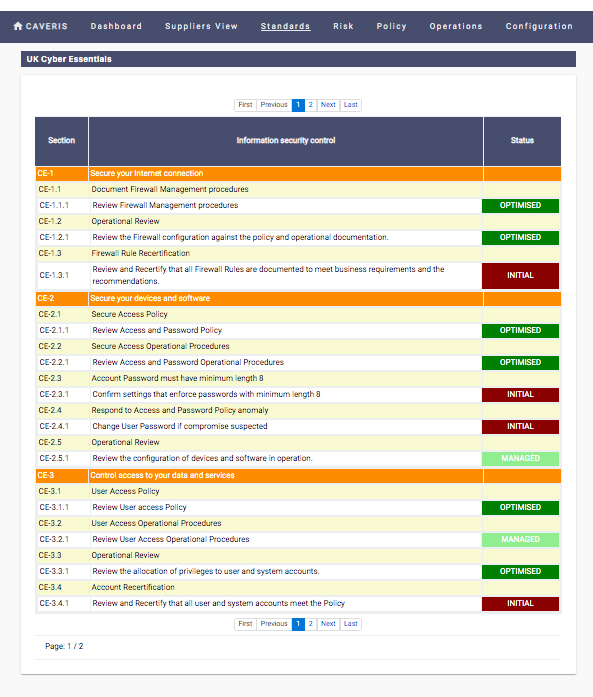
Task: Open the Suppliers View menu item
Action: coord(201,26)
